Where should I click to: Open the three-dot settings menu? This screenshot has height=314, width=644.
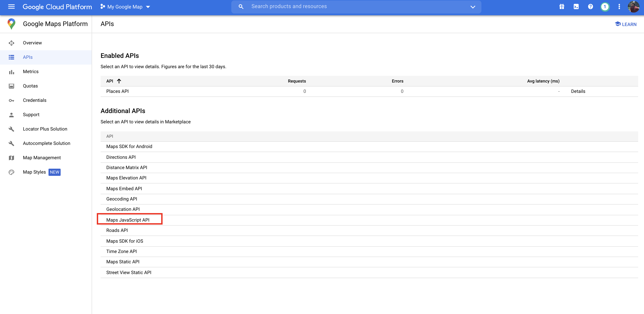(619, 7)
